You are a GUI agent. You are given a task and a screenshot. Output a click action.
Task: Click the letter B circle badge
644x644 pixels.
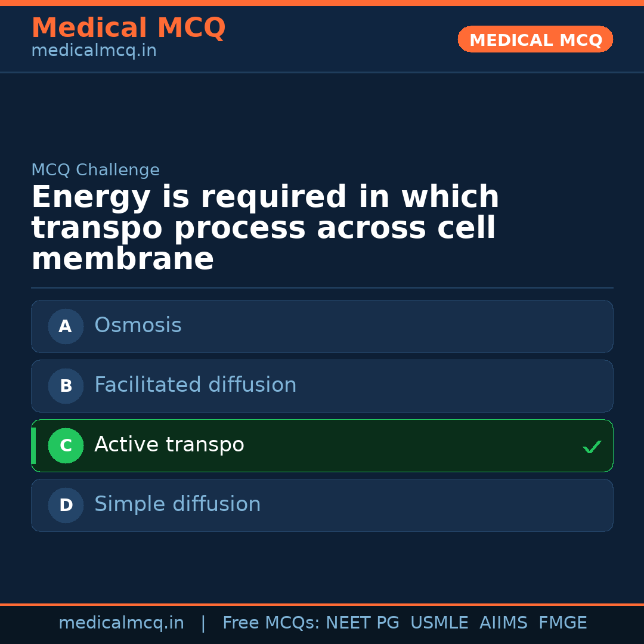point(66,386)
